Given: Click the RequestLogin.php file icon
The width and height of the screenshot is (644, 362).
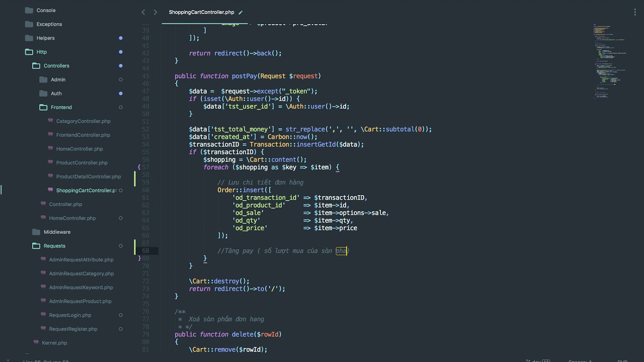Looking at the screenshot, I should coord(43,315).
